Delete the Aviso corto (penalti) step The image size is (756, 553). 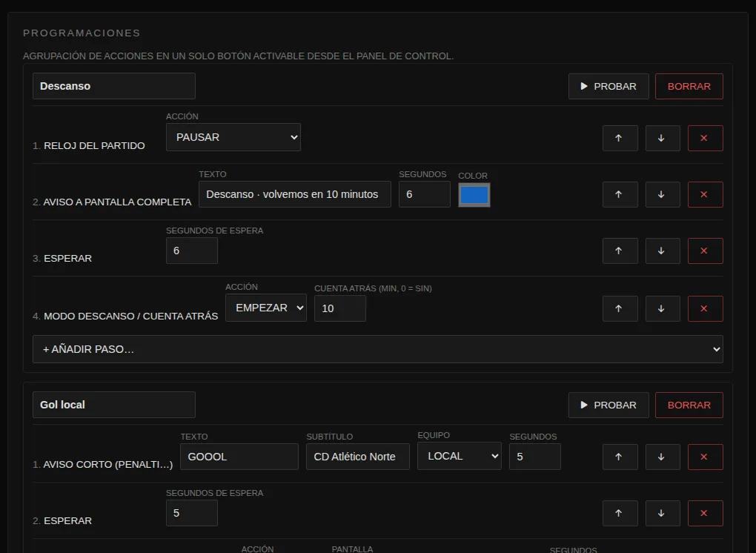point(705,457)
